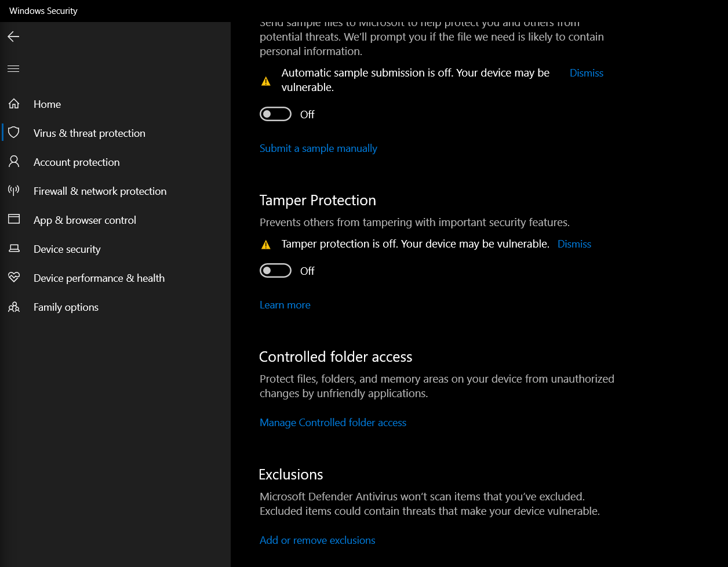Select the Virus & threat protection shield icon
The height and width of the screenshot is (567, 728).
[x=14, y=132]
